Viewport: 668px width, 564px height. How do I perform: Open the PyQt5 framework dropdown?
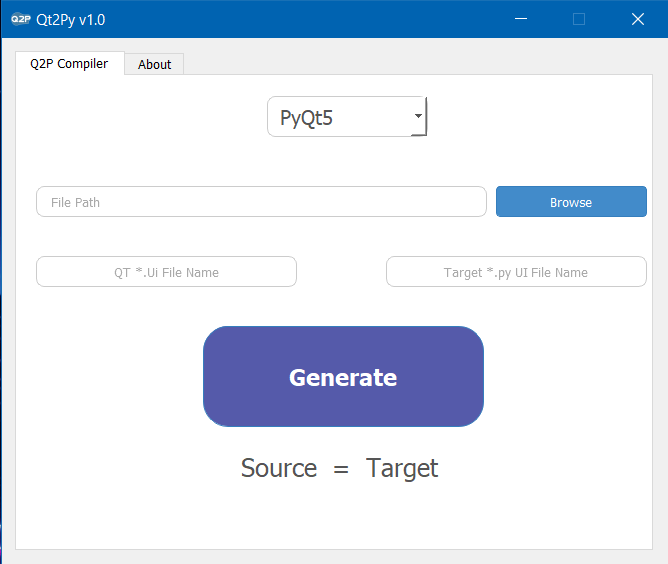[347, 116]
